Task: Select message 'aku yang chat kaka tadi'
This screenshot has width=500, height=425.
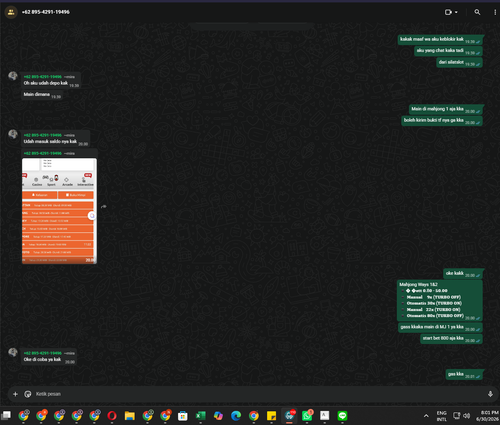Action: (449, 51)
